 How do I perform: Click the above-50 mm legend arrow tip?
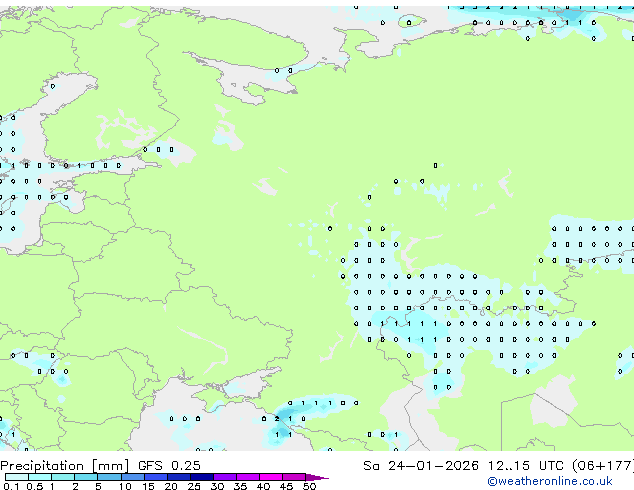317,477
